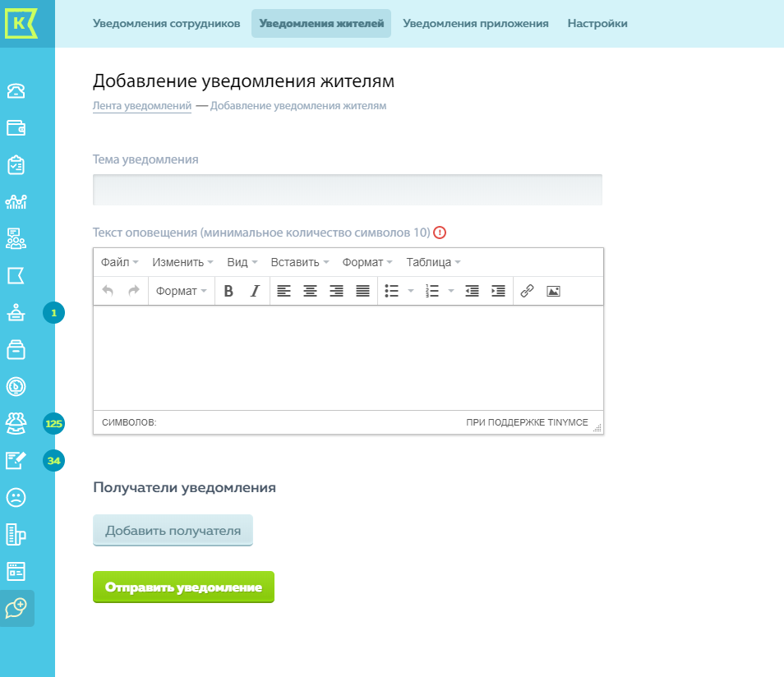The image size is (784, 677).
Task: Click the Bold formatting icon
Action: coord(228,291)
